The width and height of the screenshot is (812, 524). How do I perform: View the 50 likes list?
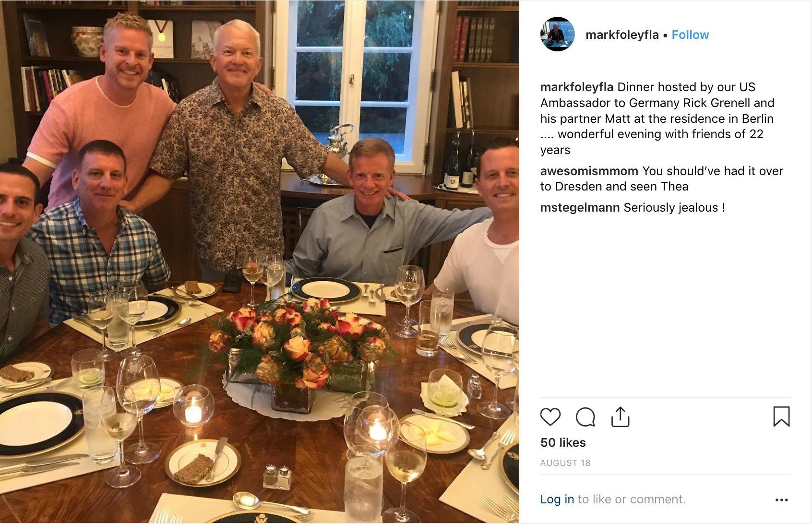coord(563,442)
